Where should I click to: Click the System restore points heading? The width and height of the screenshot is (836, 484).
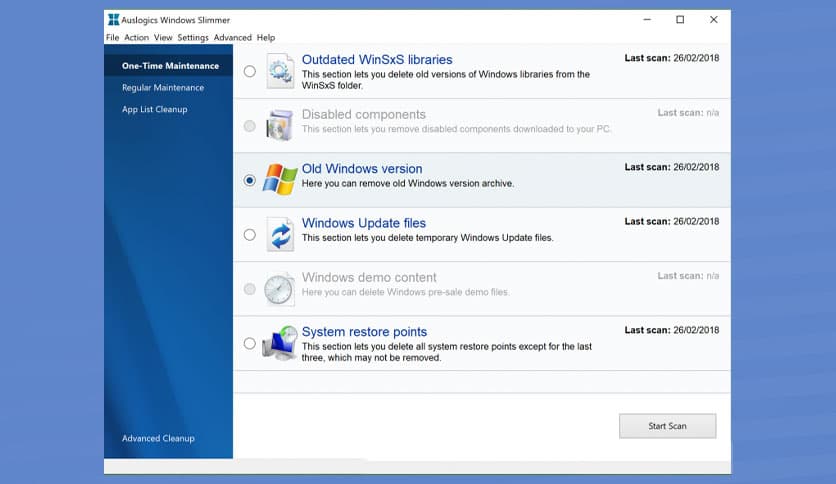[364, 332]
